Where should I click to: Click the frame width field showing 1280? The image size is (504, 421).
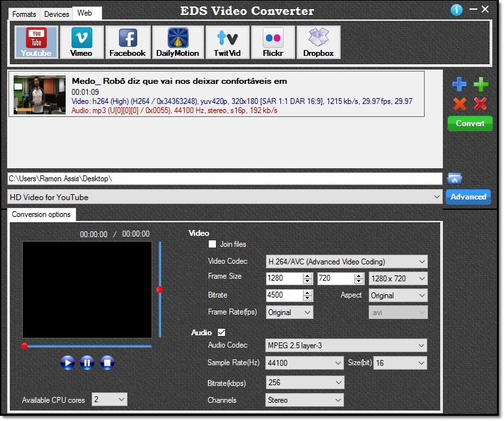click(284, 278)
